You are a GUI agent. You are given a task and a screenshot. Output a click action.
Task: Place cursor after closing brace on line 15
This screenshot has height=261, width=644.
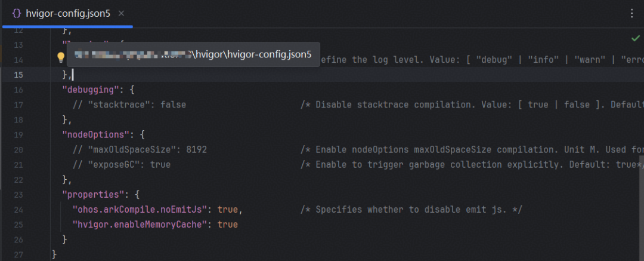(73, 75)
